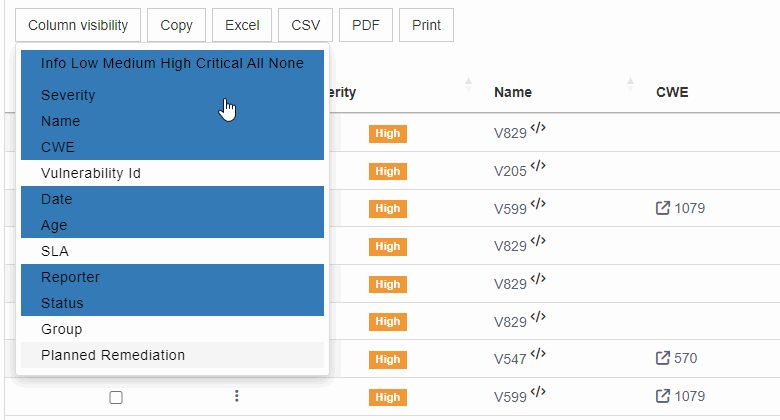Viewport: 780px width, 420px height.
Task: Click the code icon beside V205
Action: 538,169
